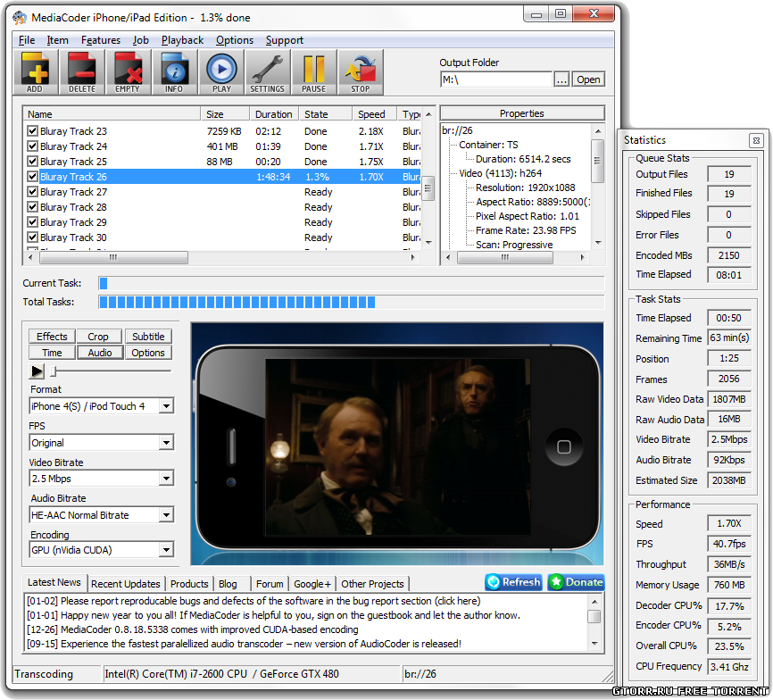Open the File menu

(27, 40)
